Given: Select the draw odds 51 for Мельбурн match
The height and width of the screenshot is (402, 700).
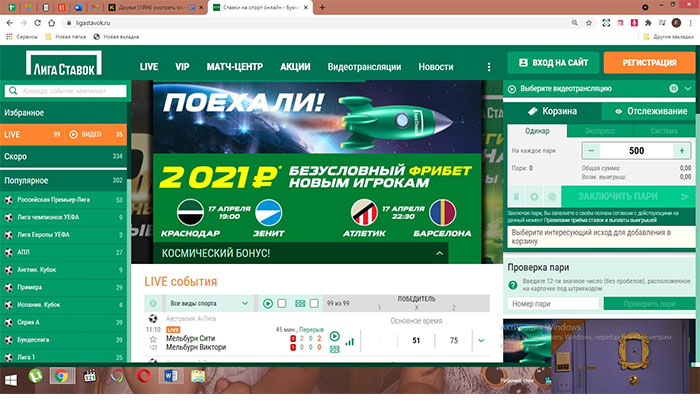Looking at the screenshot, I should point(416,340).
